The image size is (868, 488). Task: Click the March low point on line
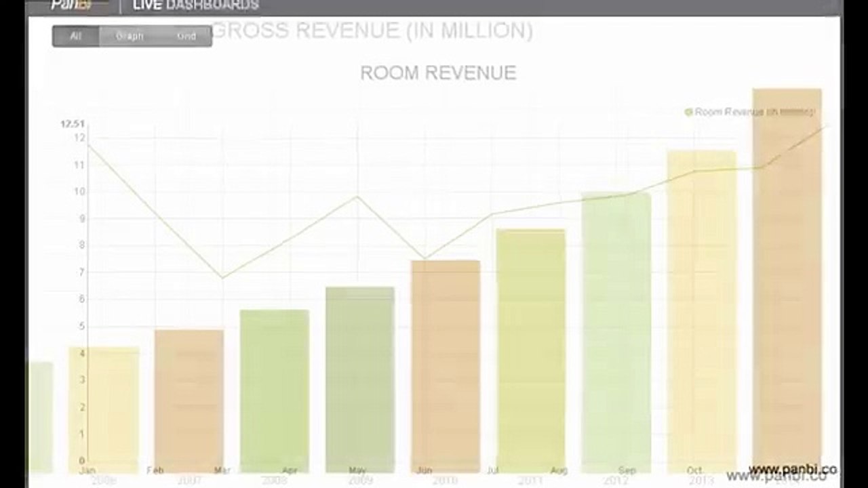tap(222, 278)
